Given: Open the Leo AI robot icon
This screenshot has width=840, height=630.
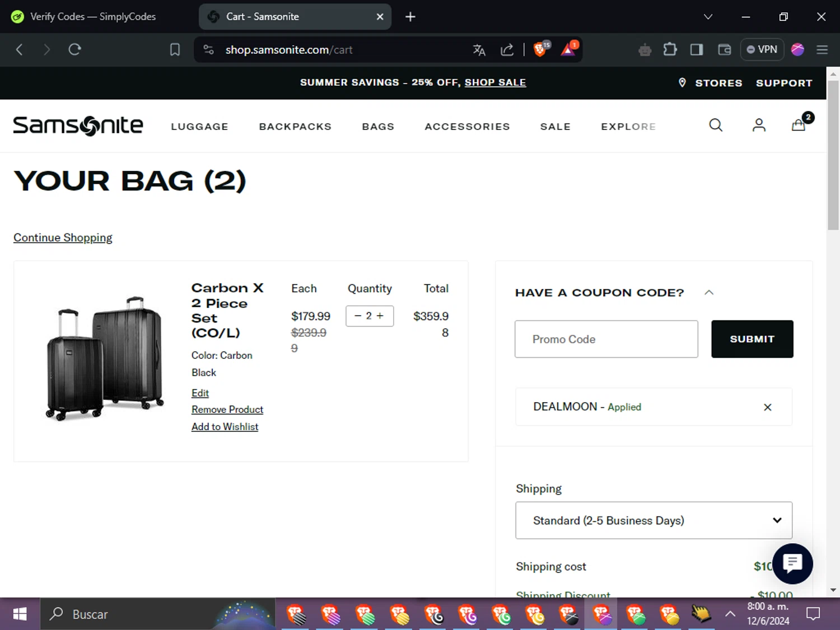Looking at the screenshot, I should coord(645,50).
